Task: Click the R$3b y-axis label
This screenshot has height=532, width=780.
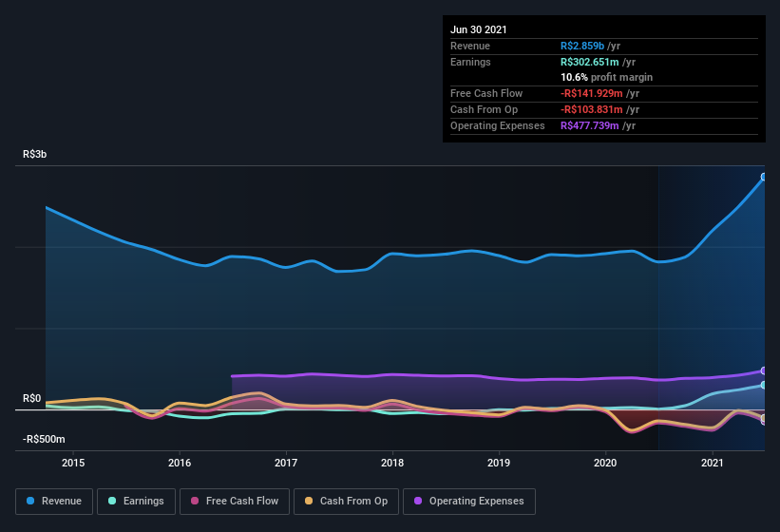Action: (35, 154)
